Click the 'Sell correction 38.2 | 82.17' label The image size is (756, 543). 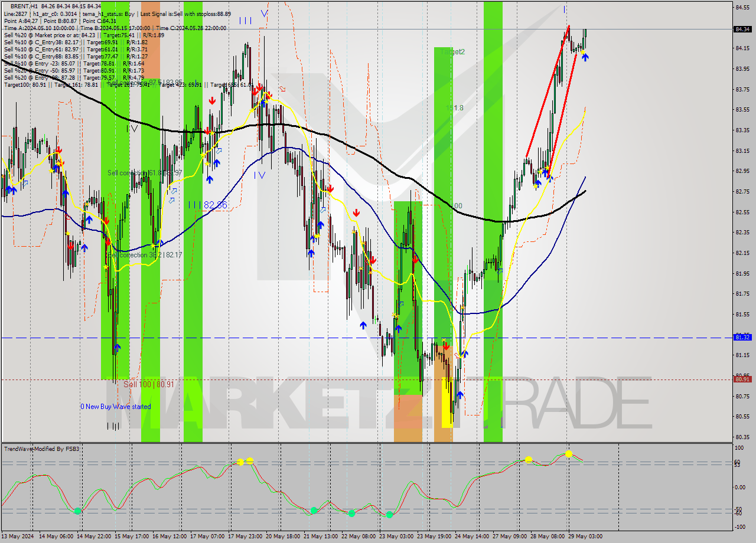click(145, 255)
